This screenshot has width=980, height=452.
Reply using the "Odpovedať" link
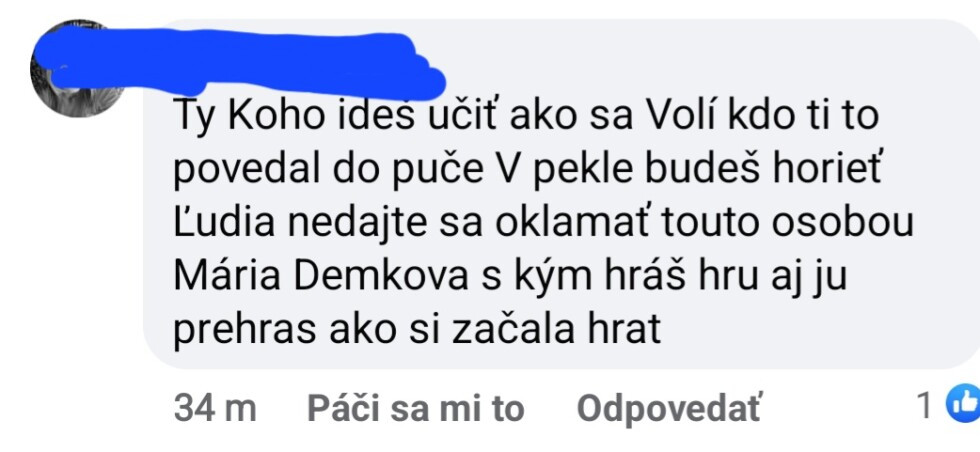pyautogui.click(x=669, y=409)
